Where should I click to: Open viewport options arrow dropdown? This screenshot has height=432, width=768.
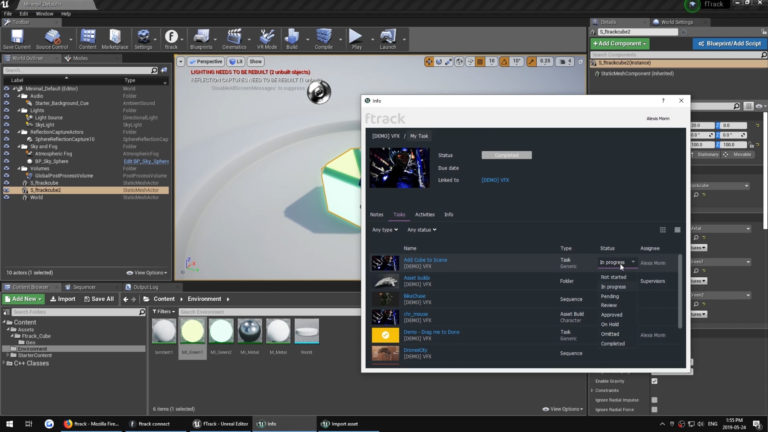(x=181, y=62)
